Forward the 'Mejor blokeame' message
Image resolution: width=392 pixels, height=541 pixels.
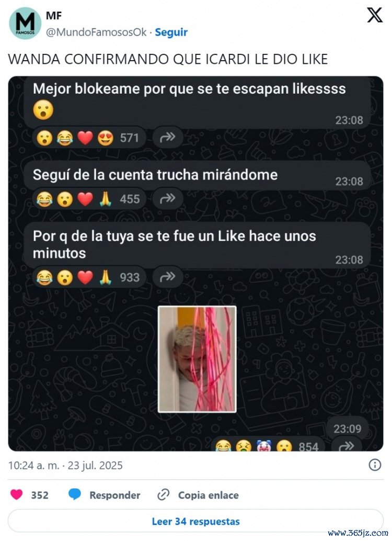pyautogui.click(x=168, y=138)
